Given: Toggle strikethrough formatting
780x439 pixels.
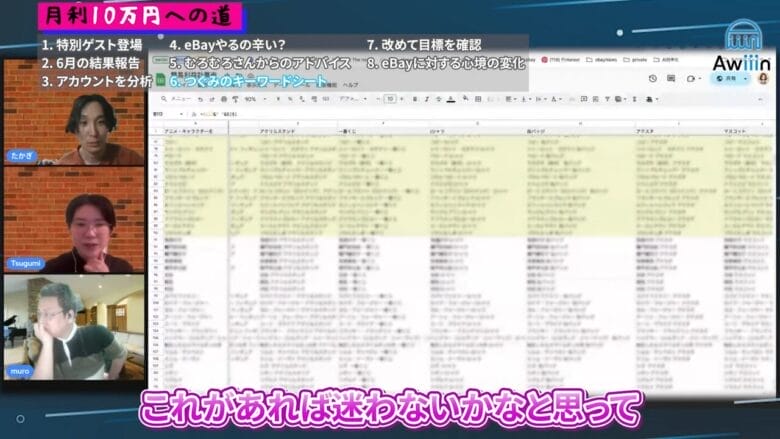Looking at the screenshot, I should [x=439, y=99].
